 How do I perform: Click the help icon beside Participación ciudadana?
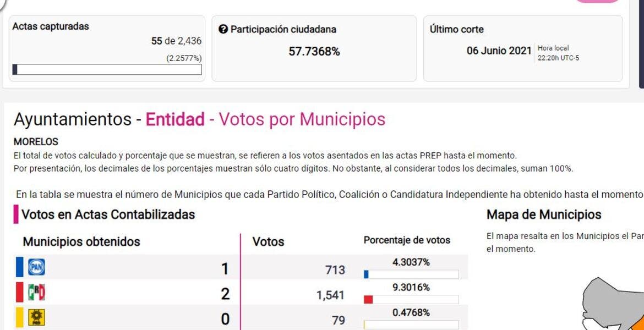223,29
